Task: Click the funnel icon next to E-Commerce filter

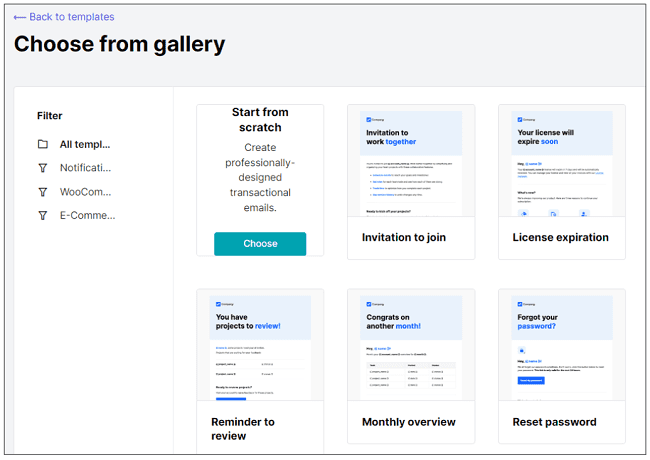Action: [x=42, y=215]
